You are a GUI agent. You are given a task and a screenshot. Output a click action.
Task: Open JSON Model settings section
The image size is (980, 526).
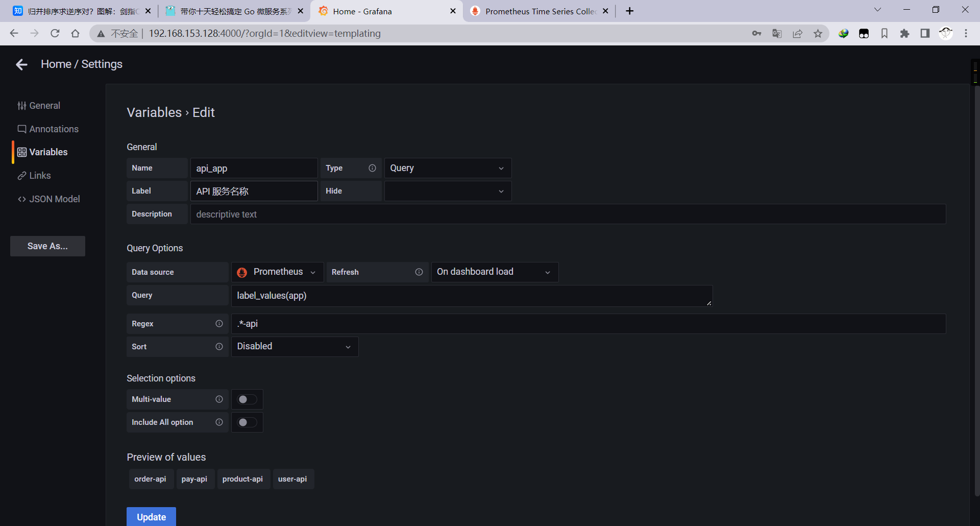coord(48,199)
